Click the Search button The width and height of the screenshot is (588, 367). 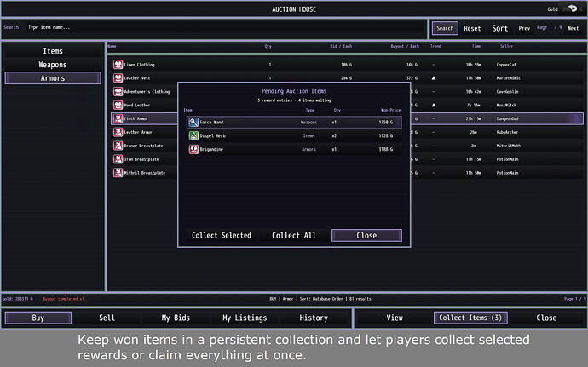pos(445,28)
